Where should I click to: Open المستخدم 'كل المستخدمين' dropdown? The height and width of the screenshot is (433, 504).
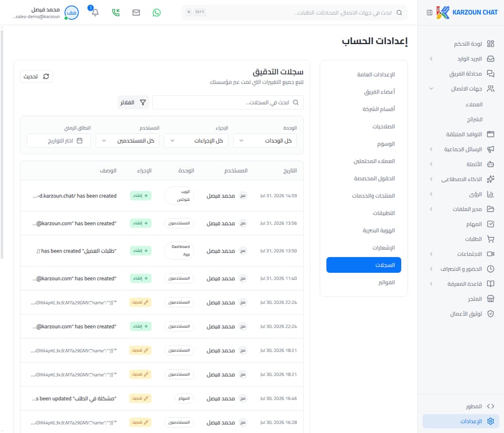(x=128, y=140)
